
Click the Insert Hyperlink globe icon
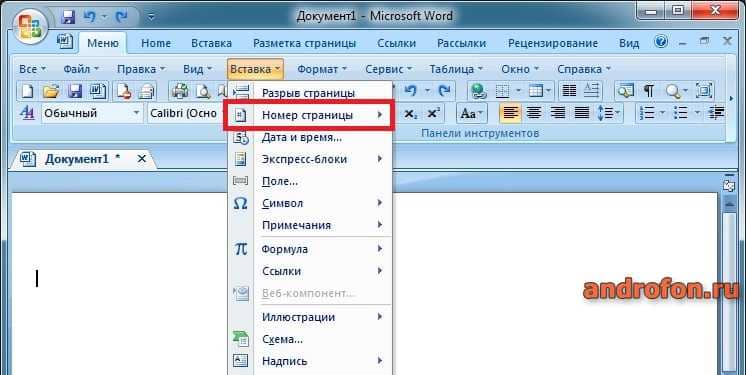[478, 91]
